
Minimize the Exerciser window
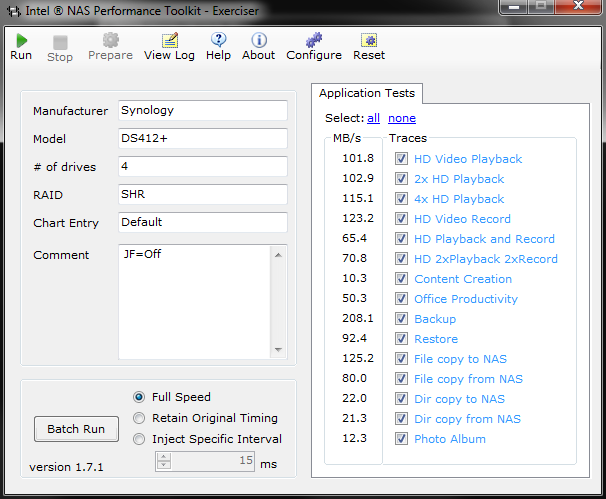(x=514, y=7)
